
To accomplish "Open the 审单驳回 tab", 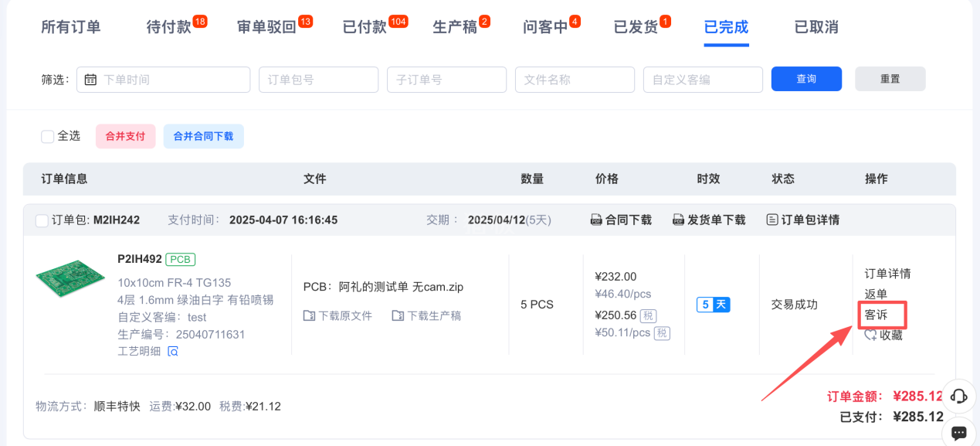I will coord(266,26).
